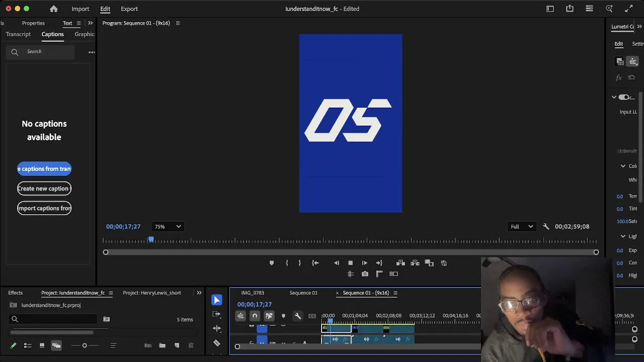Switch to Project: HenryLewis_short tab

(x=152, y=293)
